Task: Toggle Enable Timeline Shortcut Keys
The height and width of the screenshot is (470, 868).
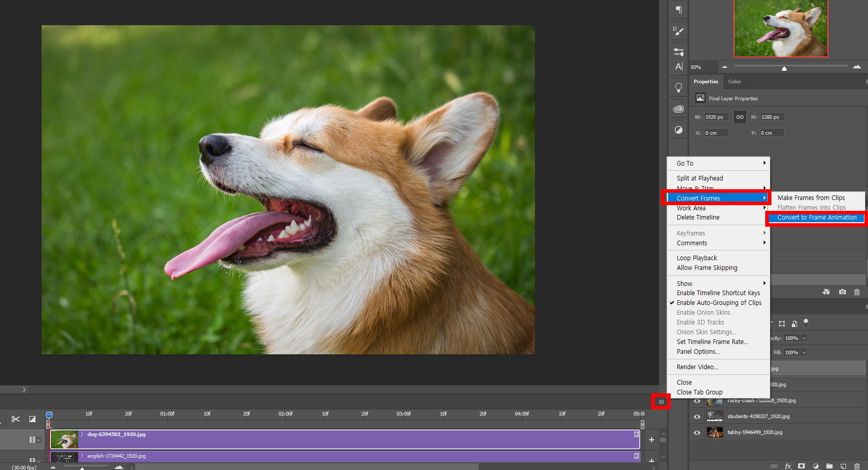Action: [x=718, y=293]
